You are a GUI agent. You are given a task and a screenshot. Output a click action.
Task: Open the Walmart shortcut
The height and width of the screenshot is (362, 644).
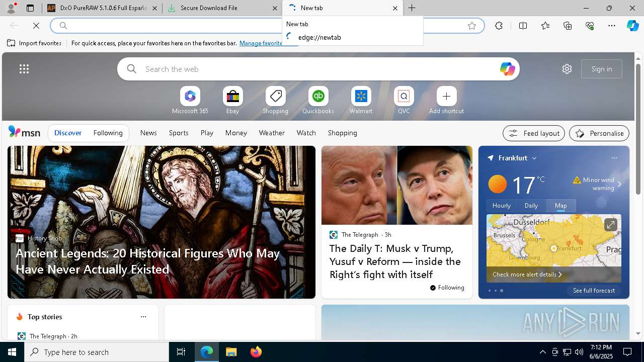click(361, 101)
